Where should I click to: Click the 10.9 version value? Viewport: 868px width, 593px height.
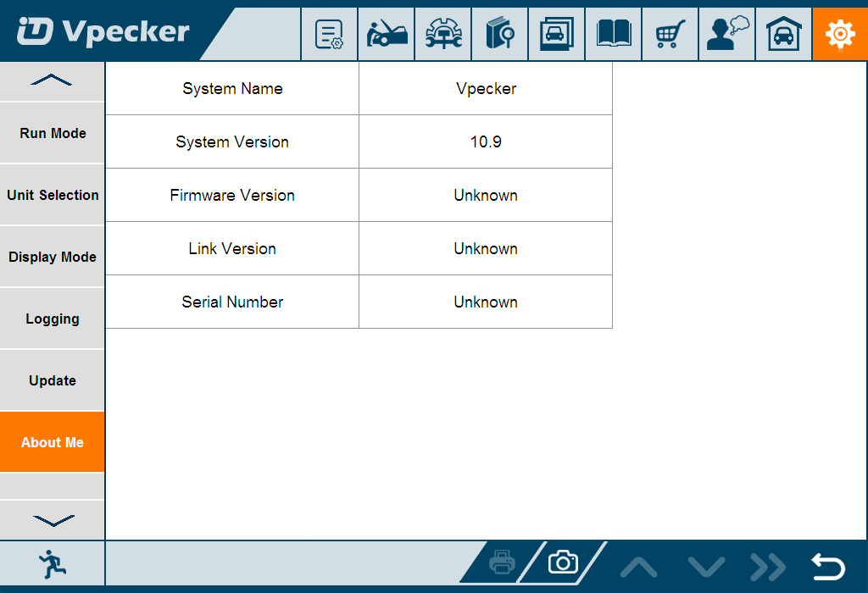click(x=486, y=142)
